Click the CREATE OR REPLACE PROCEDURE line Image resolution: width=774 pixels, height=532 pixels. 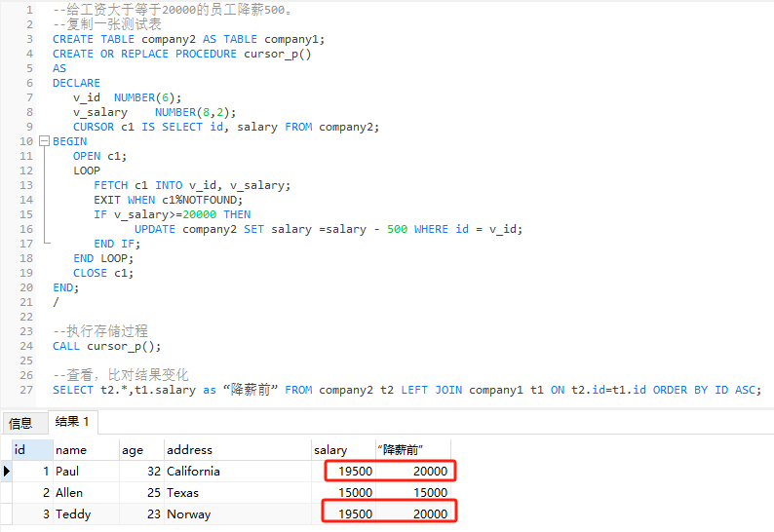(x=181, y=54)
